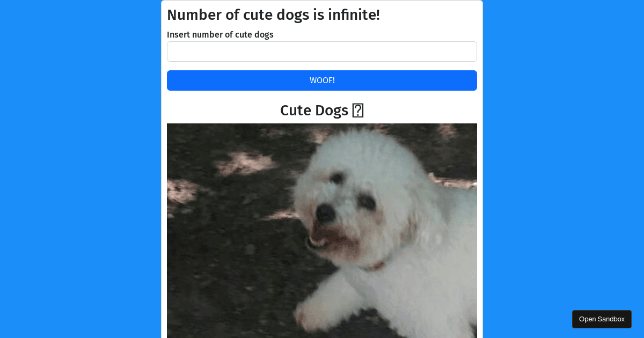
Task: Click the dog's black nose in the photo
Action: click(x=325, y=213)
